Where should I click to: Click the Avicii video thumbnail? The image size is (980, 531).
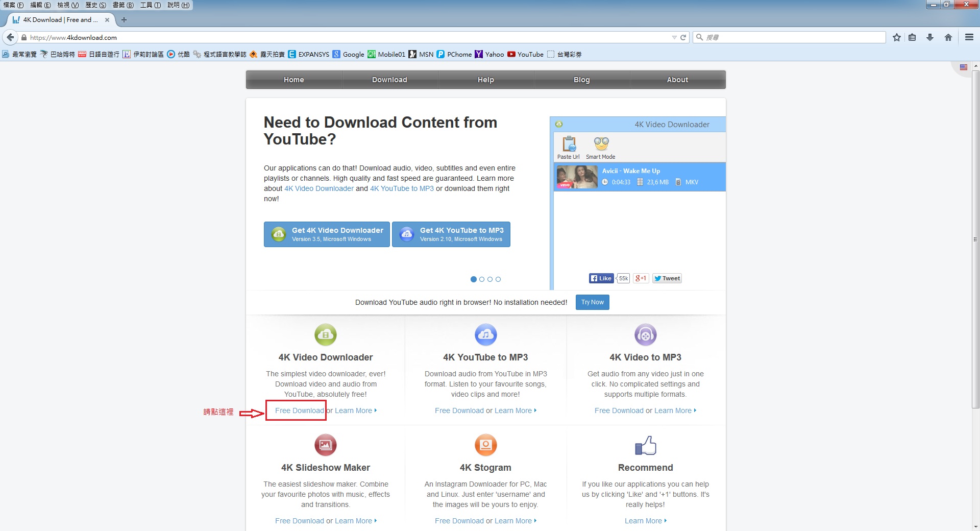[577, 177]
